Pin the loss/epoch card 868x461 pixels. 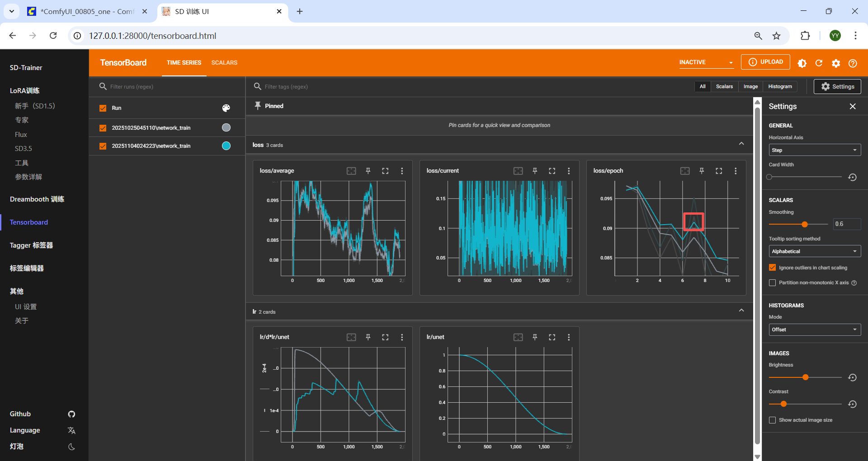[x=702, y=171]
